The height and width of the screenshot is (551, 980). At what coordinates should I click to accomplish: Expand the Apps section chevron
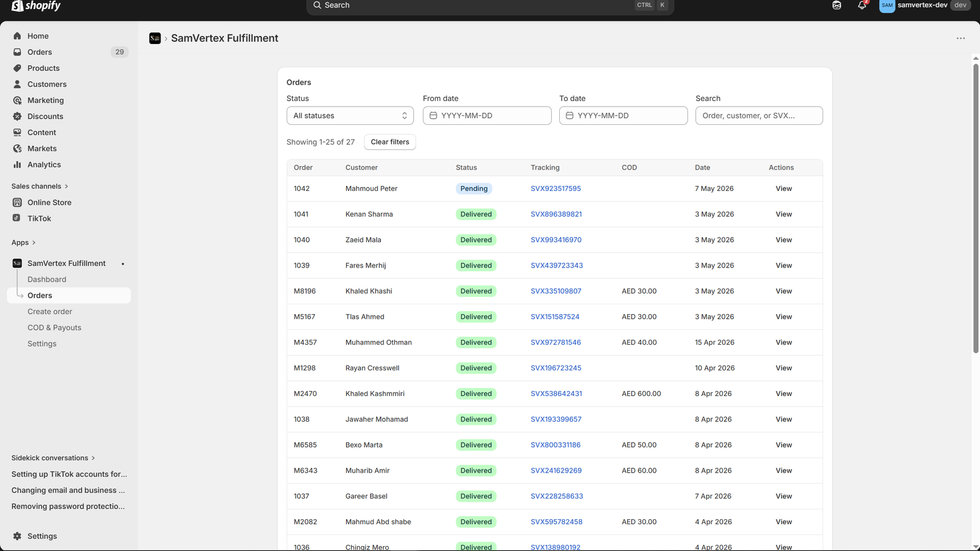(x=34, y=243)
